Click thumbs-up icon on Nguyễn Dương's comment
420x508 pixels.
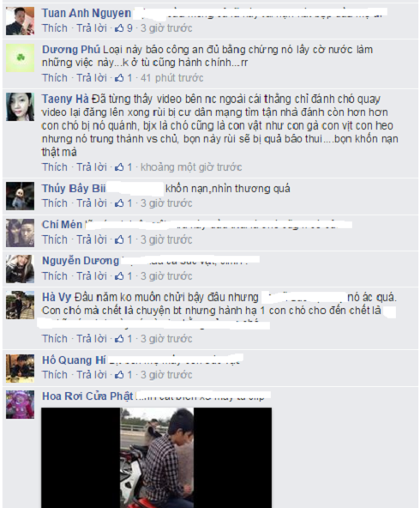[119, 276]
